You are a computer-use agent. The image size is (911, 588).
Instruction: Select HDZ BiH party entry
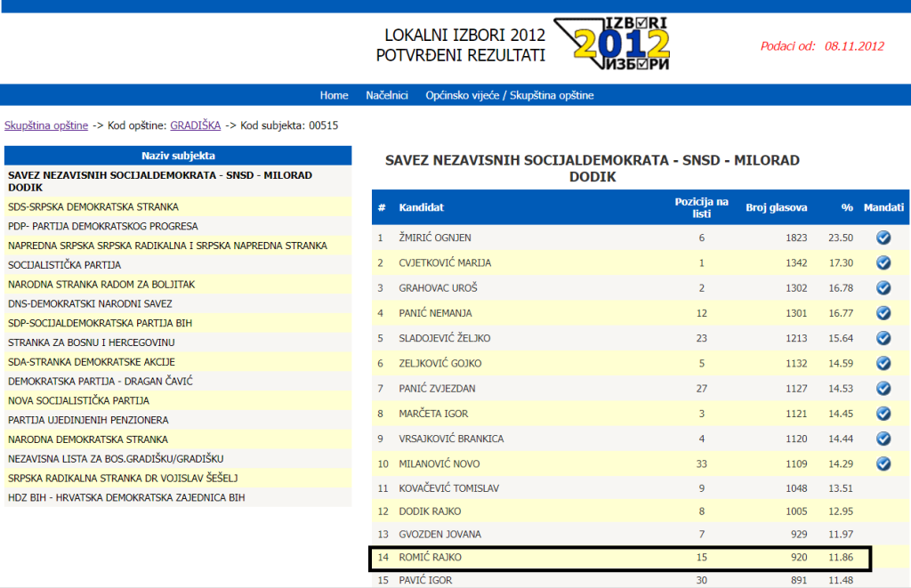126,498
